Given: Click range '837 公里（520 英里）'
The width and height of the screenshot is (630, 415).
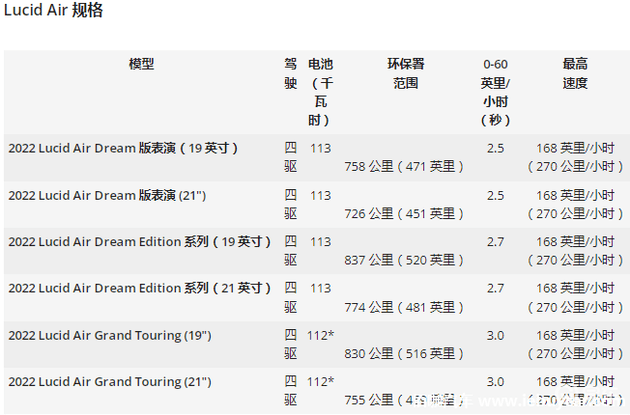Looking at the screenshot, I should tap(404, 260).
